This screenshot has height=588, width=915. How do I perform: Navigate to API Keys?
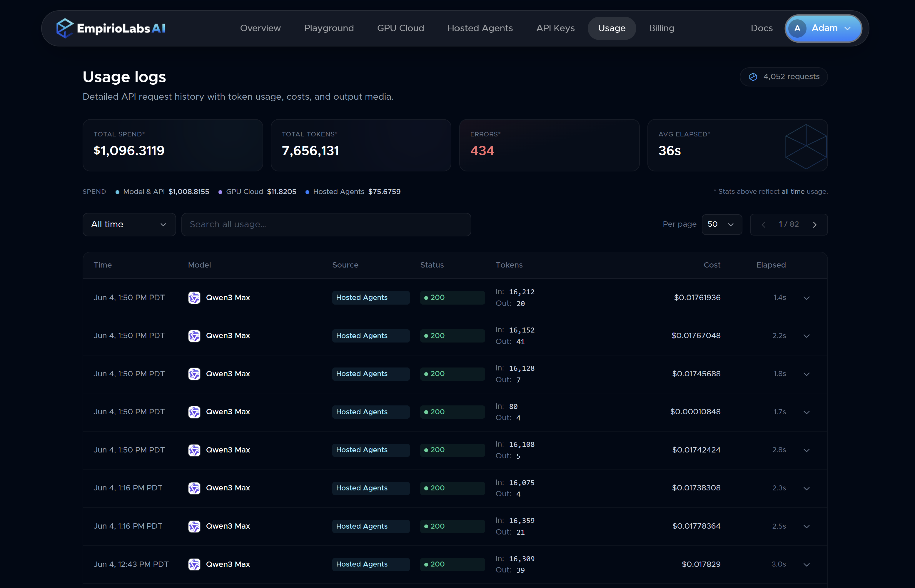point(555,28)
